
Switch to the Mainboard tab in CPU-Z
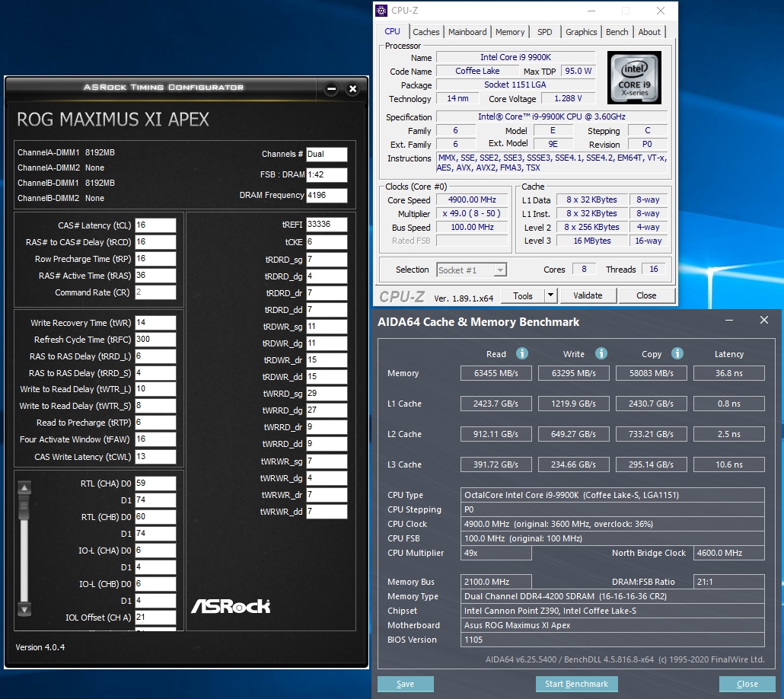pos(467,32)
